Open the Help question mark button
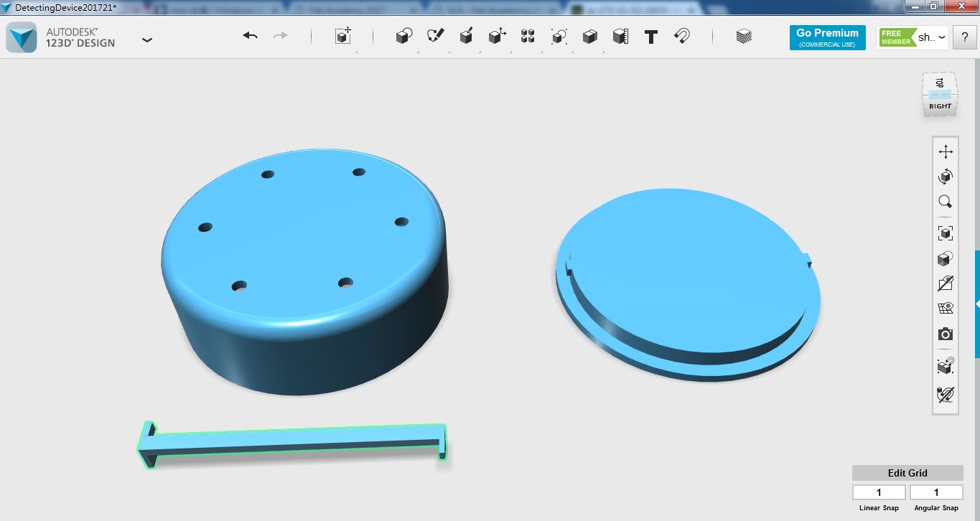 click(x=964, y=38)
